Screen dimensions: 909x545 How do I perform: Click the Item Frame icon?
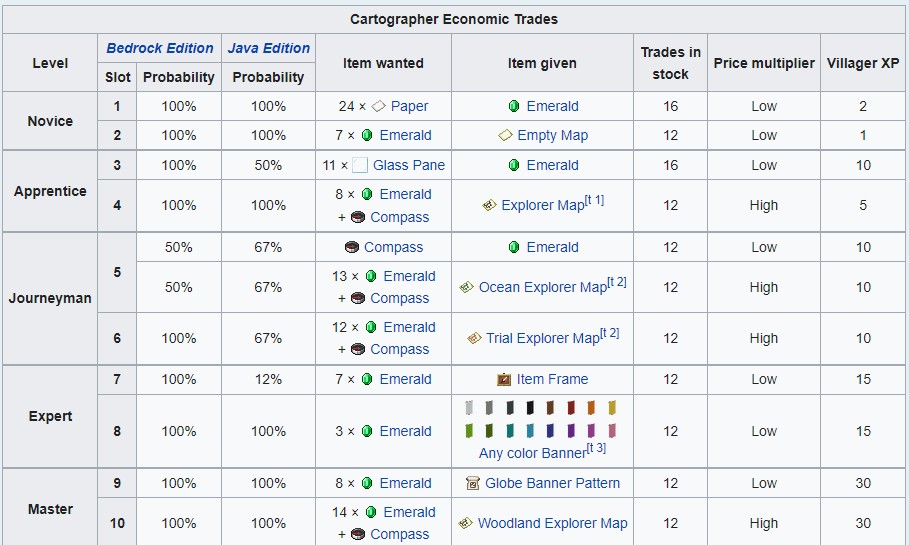tap(504, 379)
